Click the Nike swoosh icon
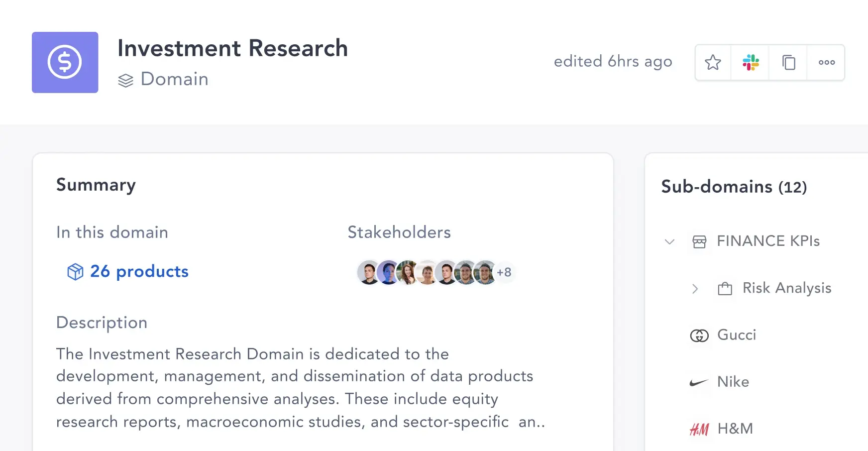 click(x=699, y=382)
